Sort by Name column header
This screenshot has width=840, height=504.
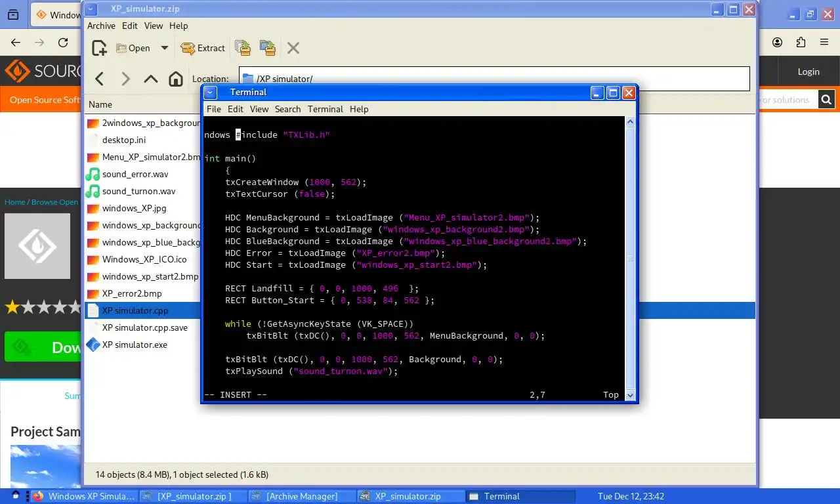pyautogui.click(x=100, y=104)
